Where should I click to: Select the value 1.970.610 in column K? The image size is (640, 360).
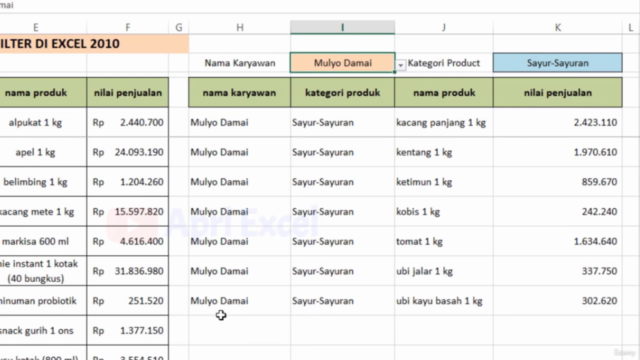click(x=558, y=152)
